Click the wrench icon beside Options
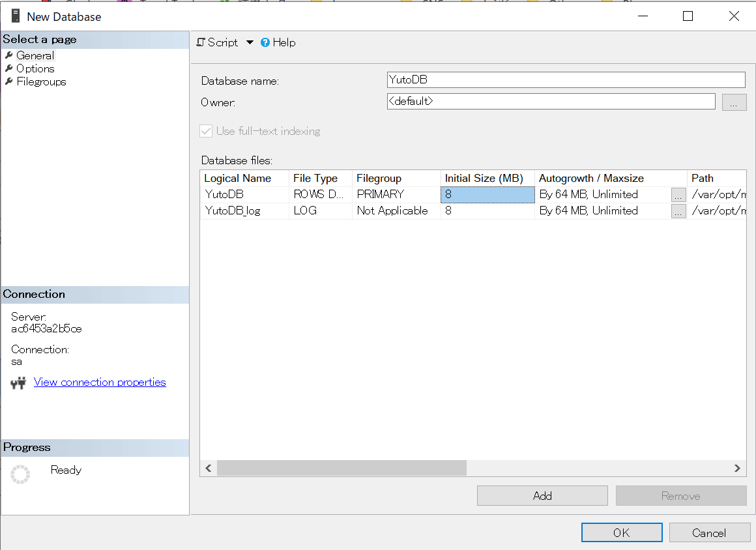The image size is (756, 550). pyautogui.click(x=9, y=68)
